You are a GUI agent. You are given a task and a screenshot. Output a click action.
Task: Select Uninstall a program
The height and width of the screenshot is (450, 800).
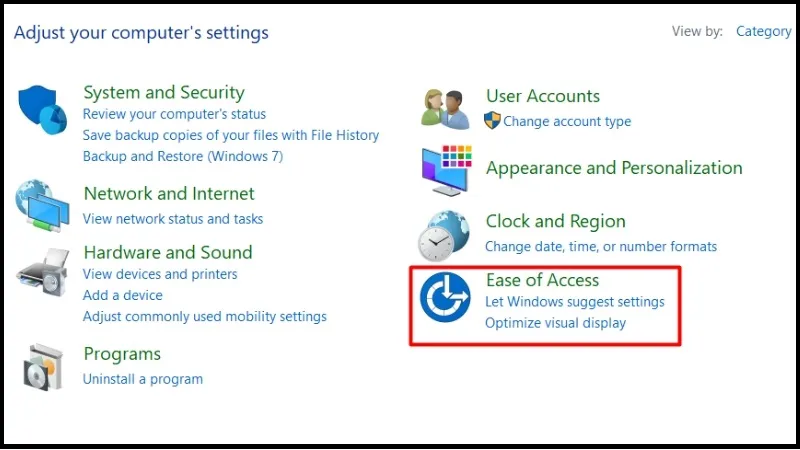pos(143,379)
